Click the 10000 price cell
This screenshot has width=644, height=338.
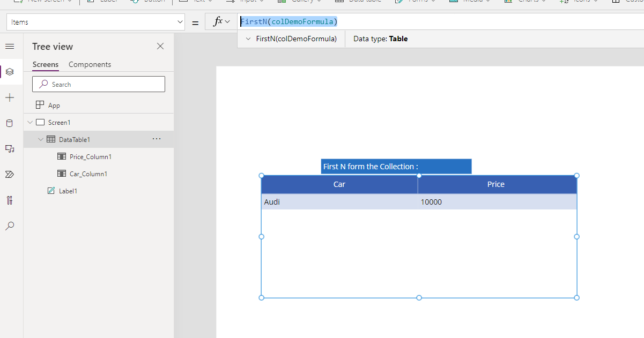pos(498,202)
